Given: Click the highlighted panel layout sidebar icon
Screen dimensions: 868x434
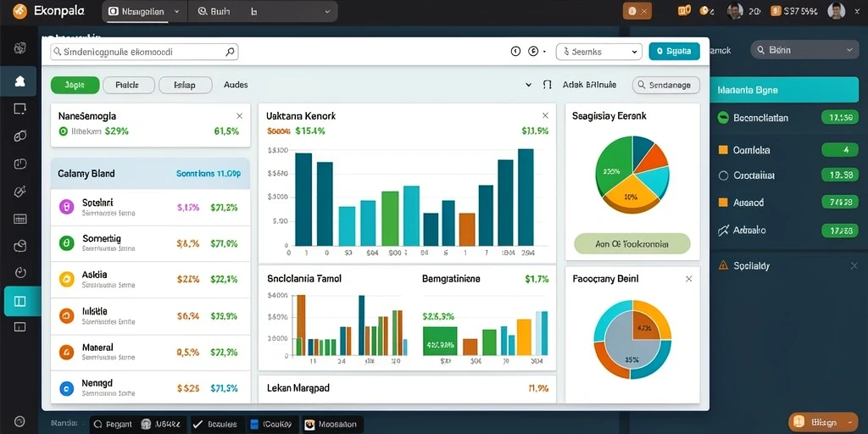Looking at the screenshot, I should click(20, 301).
